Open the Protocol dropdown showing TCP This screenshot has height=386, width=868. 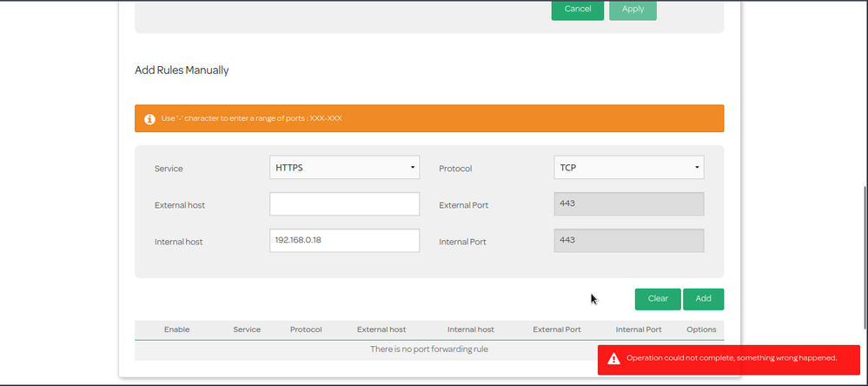click(x=628, y=168)
